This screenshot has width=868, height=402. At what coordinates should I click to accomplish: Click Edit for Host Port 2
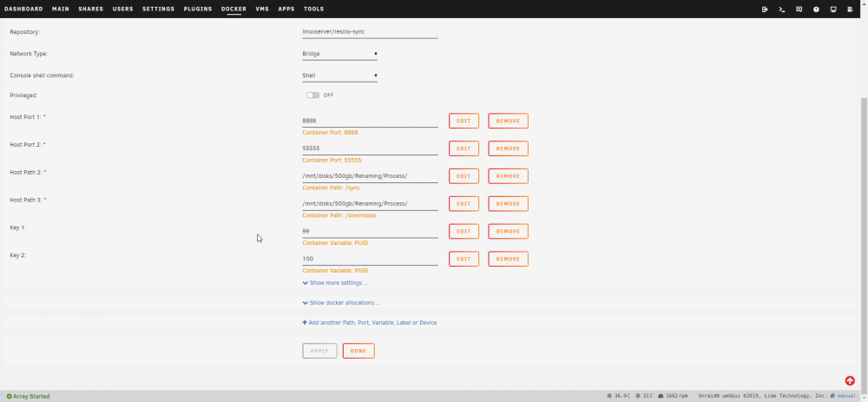click(x=464, y=148)
